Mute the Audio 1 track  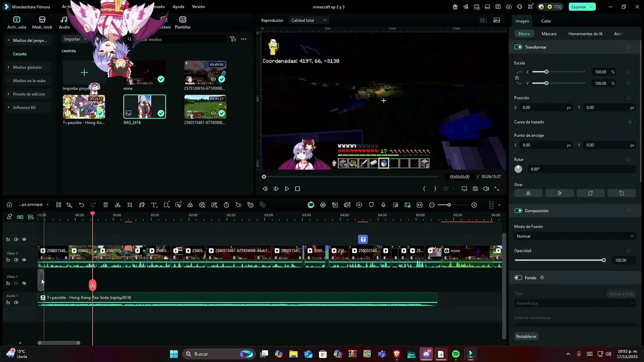16,302
